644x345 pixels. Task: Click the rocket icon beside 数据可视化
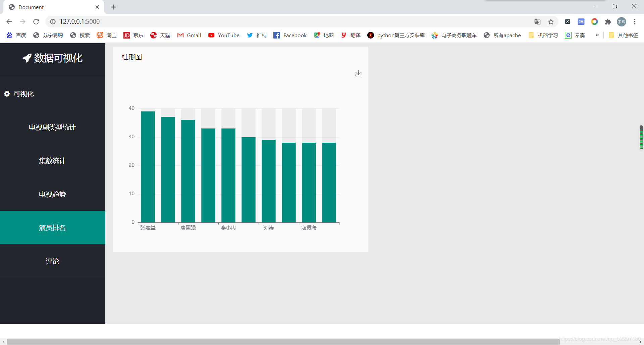tap(27, 58)
